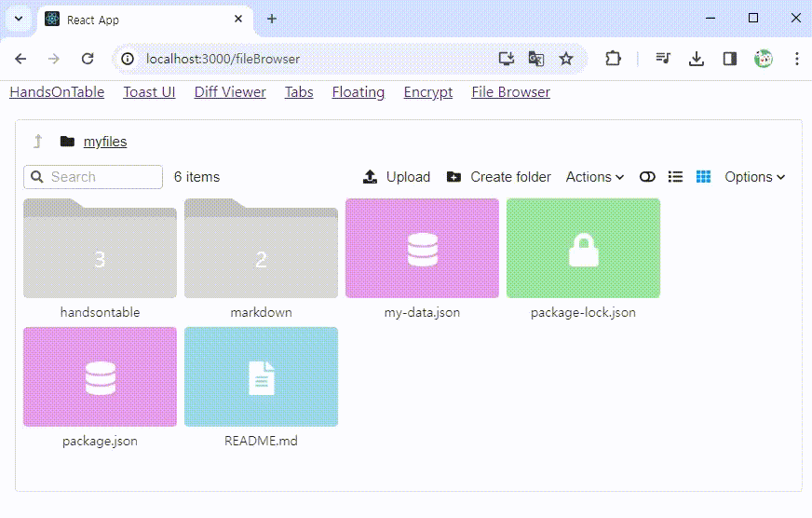Click the my-data.json file name
The image size is (812, 518).
pyautogui.click(x=422, y=312)
